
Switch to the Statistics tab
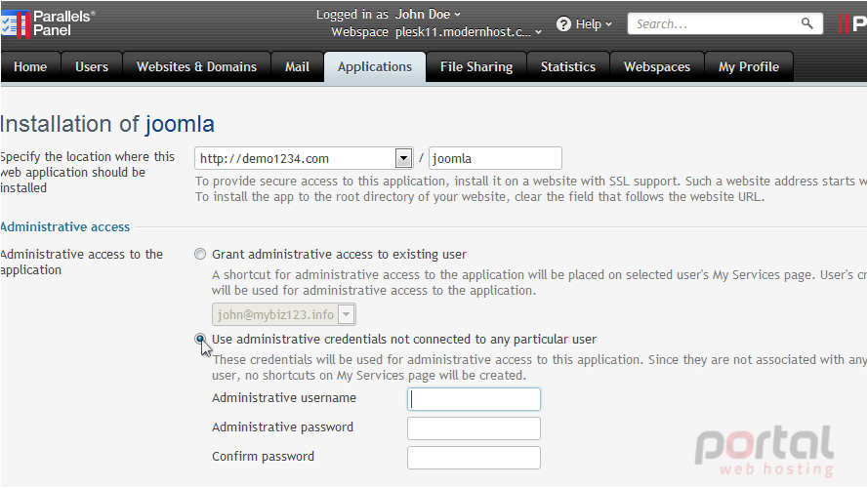coord(568,67)
